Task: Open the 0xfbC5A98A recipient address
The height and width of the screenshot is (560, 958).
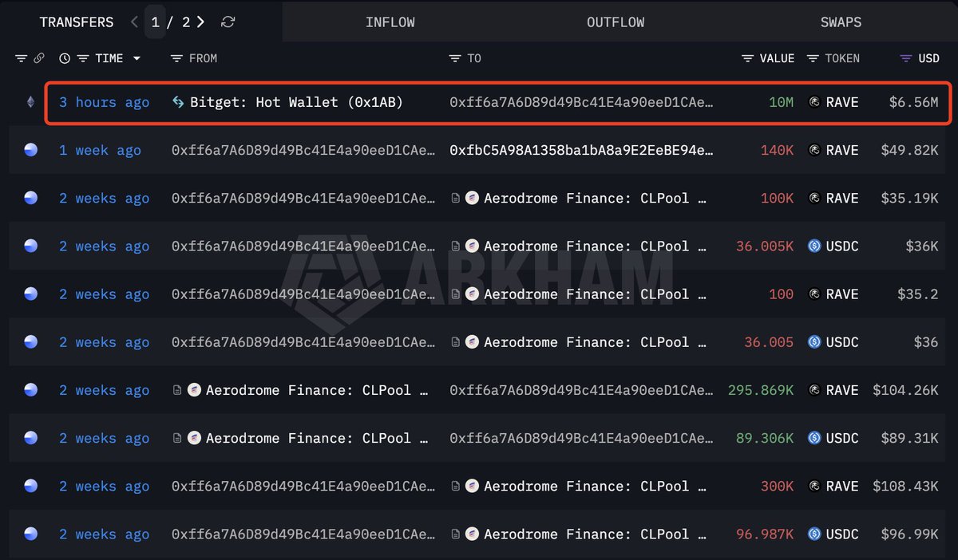Action: [x=581, y=150]
